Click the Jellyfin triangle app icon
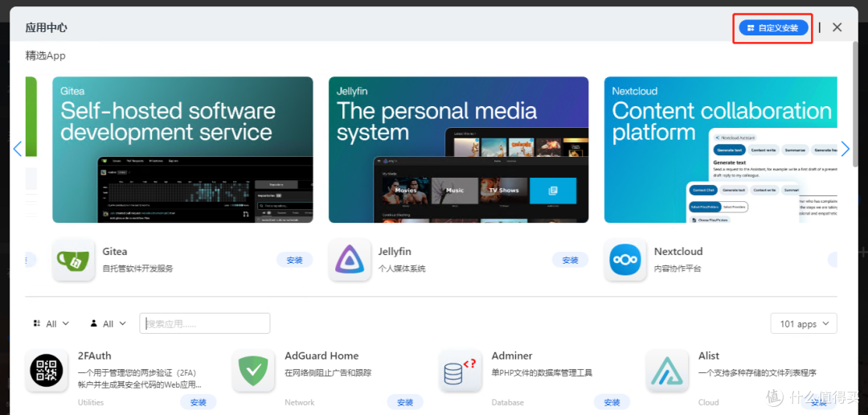The image size is (868, 415). coord(350,260)
